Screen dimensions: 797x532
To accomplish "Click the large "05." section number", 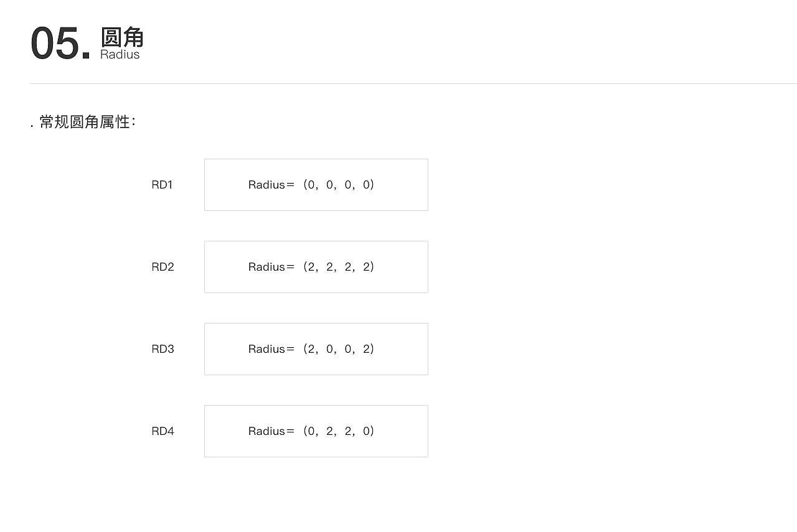I will click(60, 44).
